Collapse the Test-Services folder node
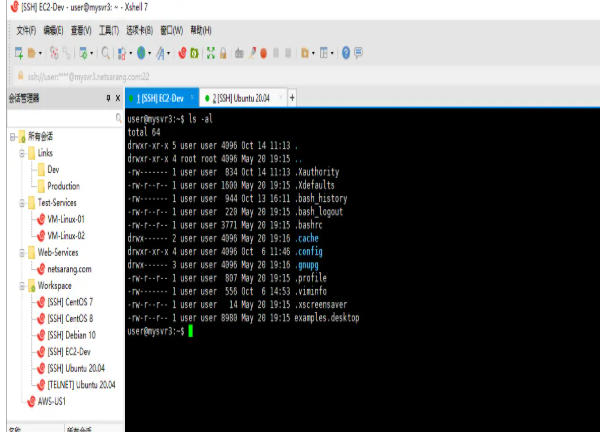 pyautogui.click(x=22, y=203)
